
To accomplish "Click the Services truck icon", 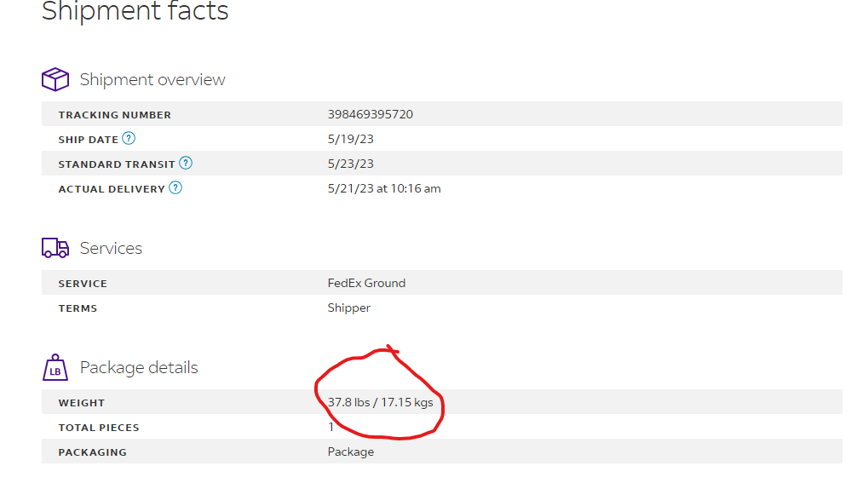I will tap(55, 248).
